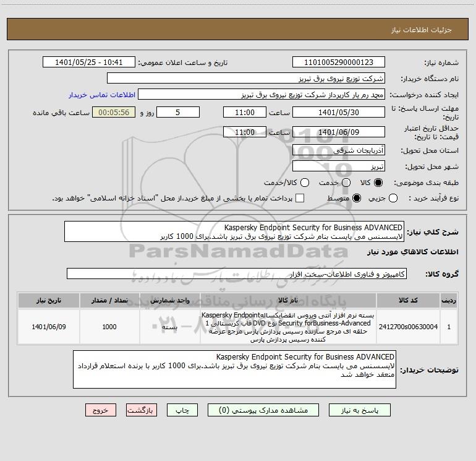Click delivery province field آذربایجان شرقی
476x461 pixels.
[x=339, y=150]
